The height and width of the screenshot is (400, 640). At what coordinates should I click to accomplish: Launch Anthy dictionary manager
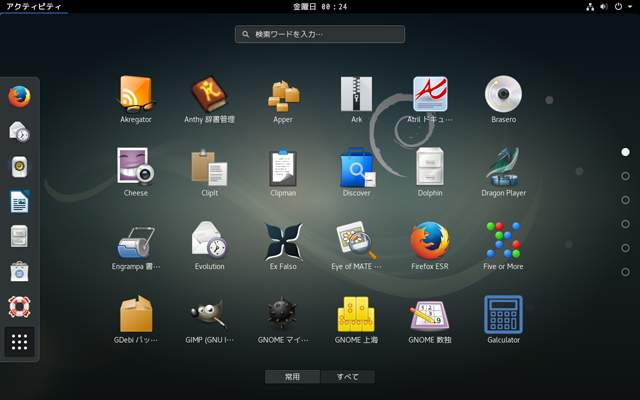tap(209, 99)
